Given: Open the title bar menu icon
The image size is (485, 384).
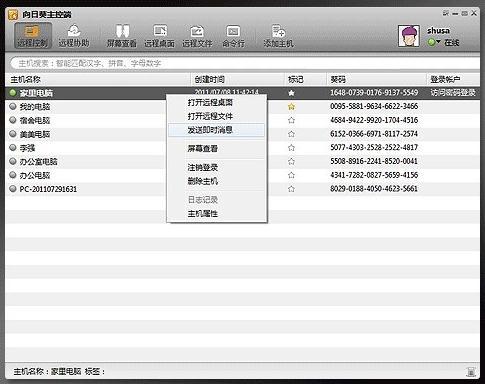Looking at the screenshot, I should click(x=446, y=13).
